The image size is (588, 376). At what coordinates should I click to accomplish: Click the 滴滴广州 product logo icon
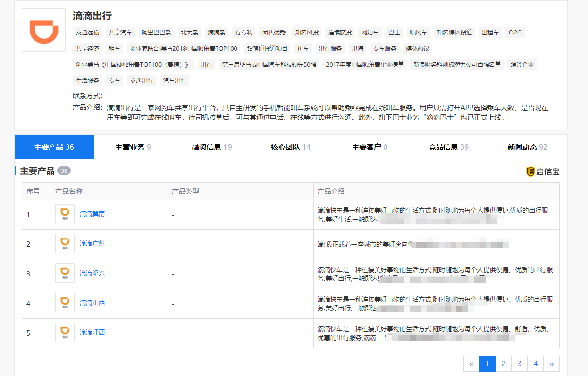pyautogui.click(x=65, y=243)
